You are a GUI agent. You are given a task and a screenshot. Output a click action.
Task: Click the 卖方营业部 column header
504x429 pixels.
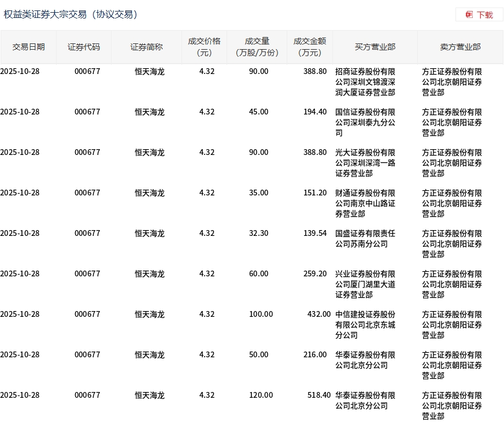[460, 47]
